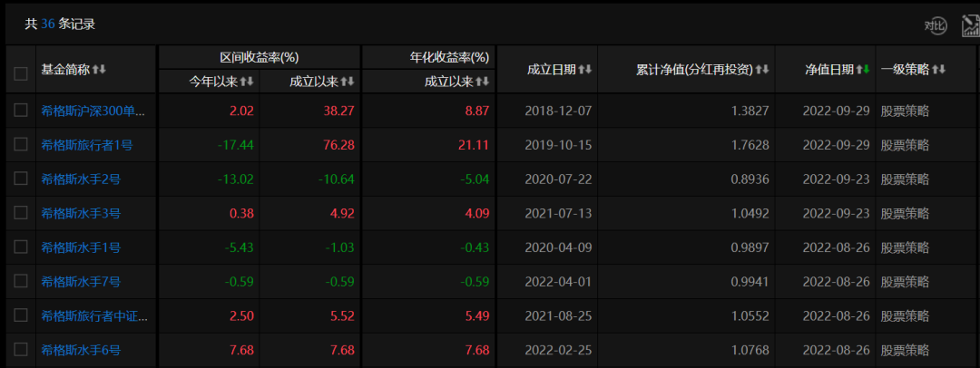Select the net value 1.3827 cell
The image size is (980, 368).
(750, 111)
